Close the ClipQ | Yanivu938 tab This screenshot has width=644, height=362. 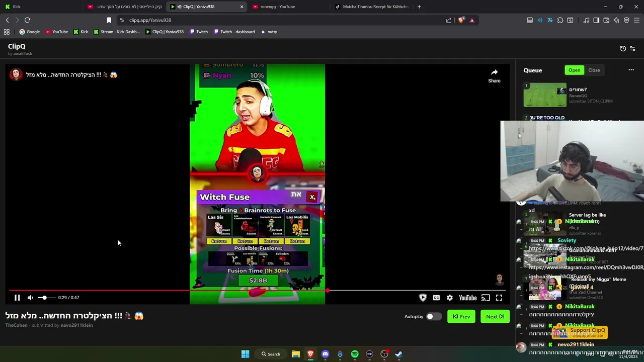click(x=242, y=7)
